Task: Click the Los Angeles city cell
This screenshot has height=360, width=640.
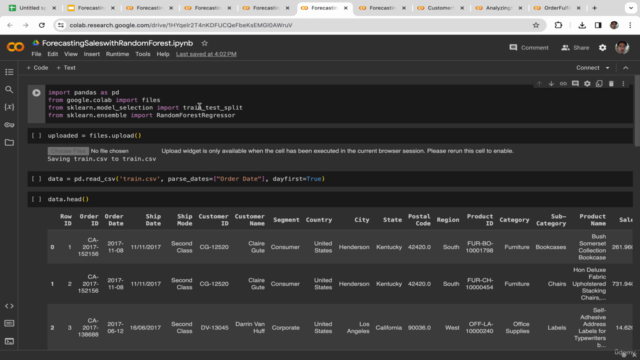Action: [x=358, y=327]
